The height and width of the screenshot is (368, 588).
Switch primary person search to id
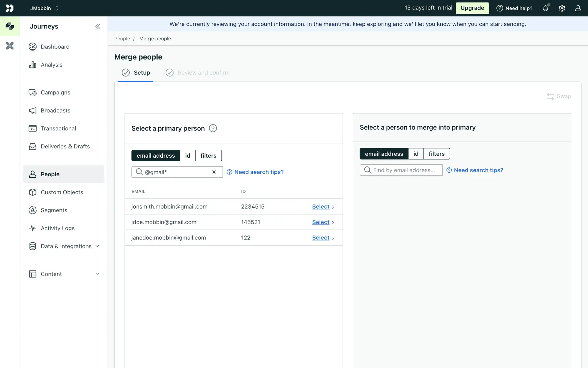coord(187,155)
